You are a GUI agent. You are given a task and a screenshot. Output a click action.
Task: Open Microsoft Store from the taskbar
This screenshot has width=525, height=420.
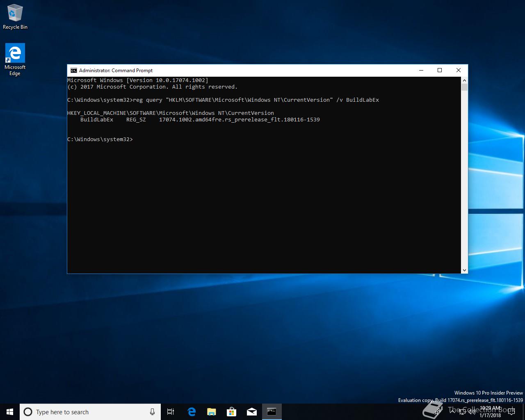pos(231,412)
